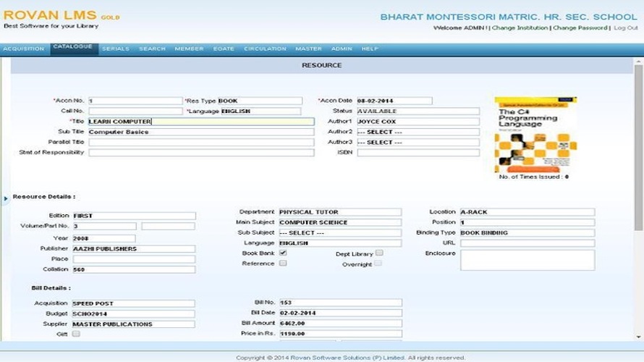
Task: Click the vertical scrollbar thumb
Action: tap(638, 148)
